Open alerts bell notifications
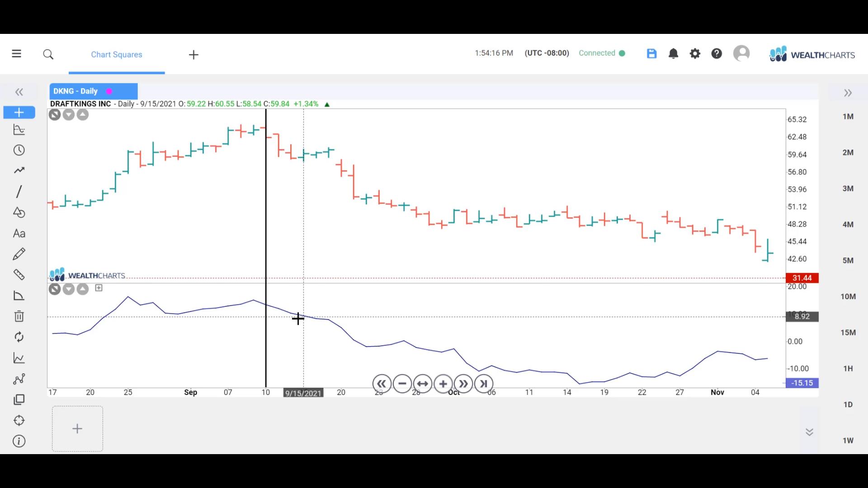The height and width of the screenshot is (488, 868). (x=673, y=54)
